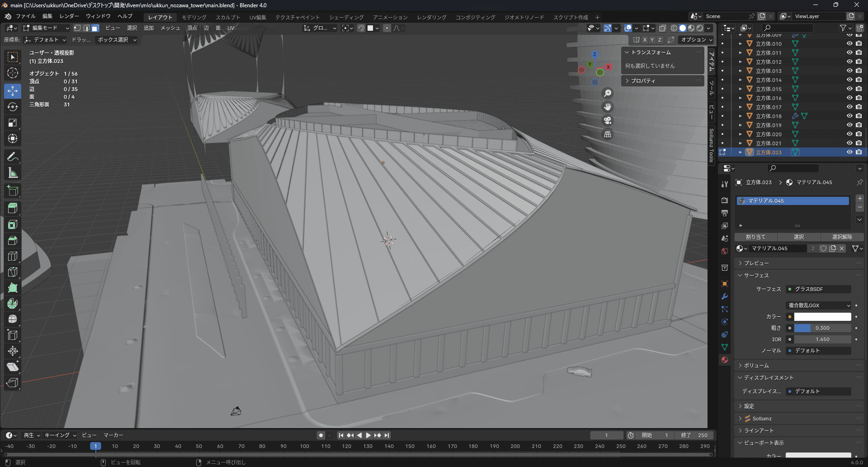This screenshot has height=467, width=868.
Task: Switch to the シェーディング workspace tab
Action: (346, 17)
